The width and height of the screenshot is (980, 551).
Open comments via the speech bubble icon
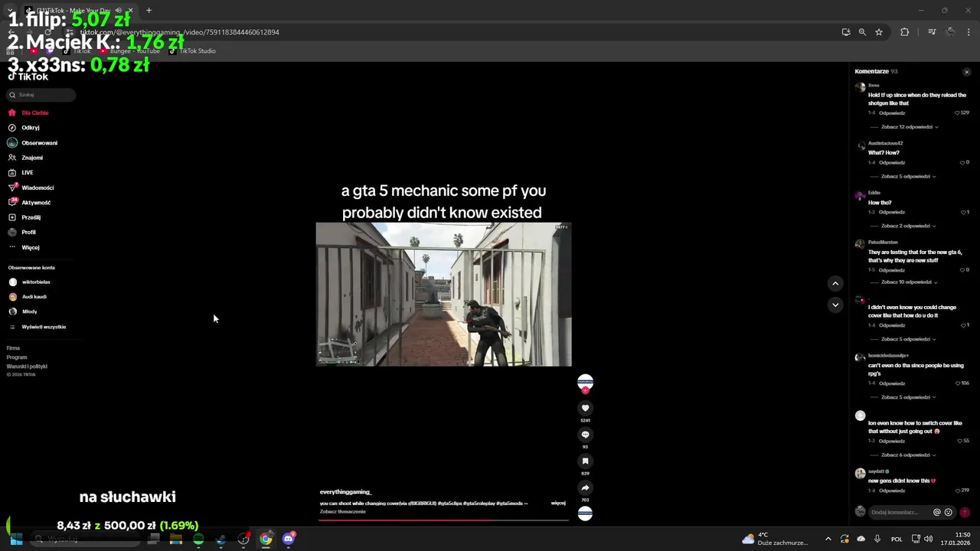(x=585, y=435)
